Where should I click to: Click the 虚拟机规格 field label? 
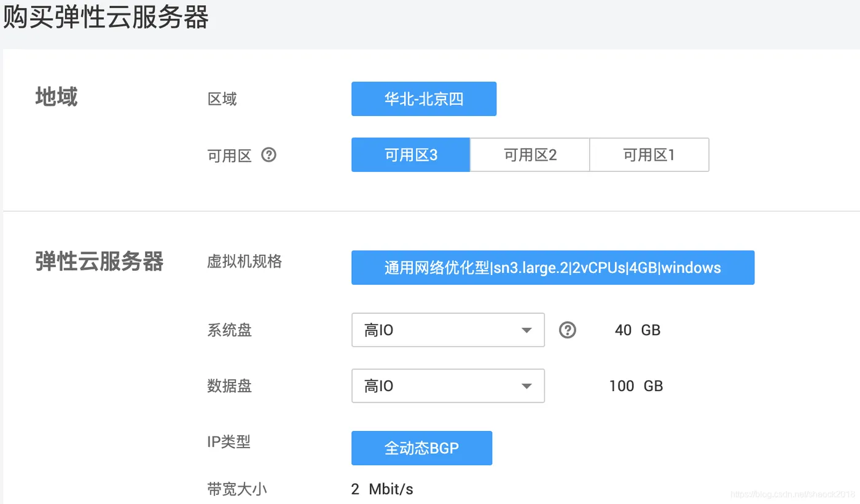coord(244,262)
